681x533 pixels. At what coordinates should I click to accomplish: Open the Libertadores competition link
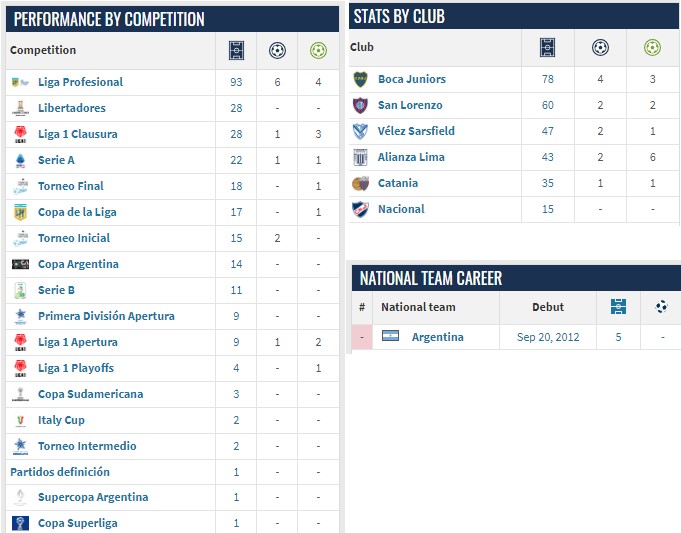click(72, 108)
